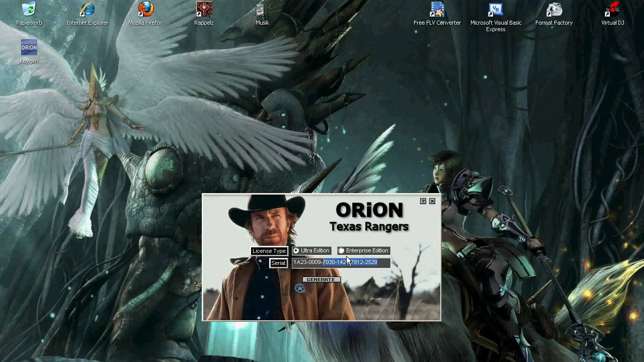Select the Enterprise Edition license option
Screen dimensions: 644x362
(363, 250)
